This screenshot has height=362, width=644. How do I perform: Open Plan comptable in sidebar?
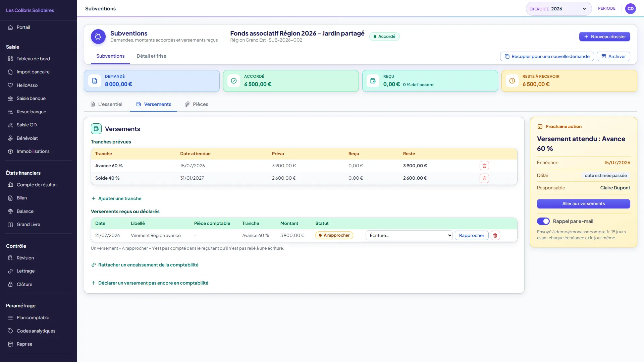39,318
